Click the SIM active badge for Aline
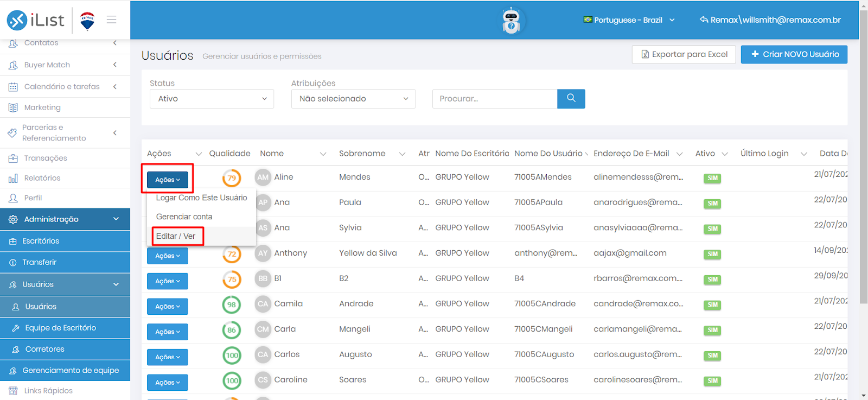This screenshot has height=400, width=868. [712, 178]
